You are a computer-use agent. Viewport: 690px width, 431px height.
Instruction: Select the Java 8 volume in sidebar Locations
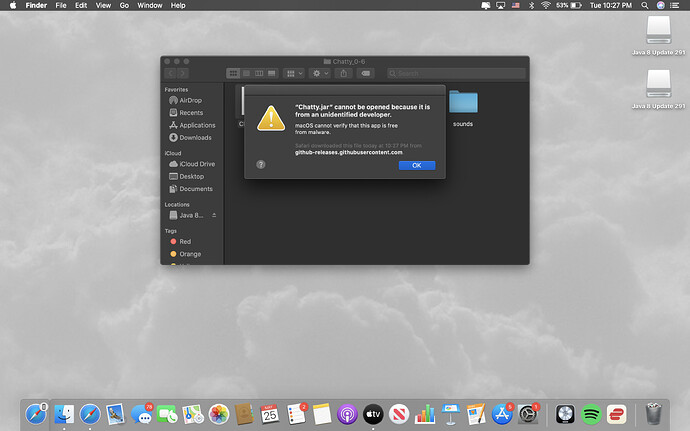click(x=191, y=215)
